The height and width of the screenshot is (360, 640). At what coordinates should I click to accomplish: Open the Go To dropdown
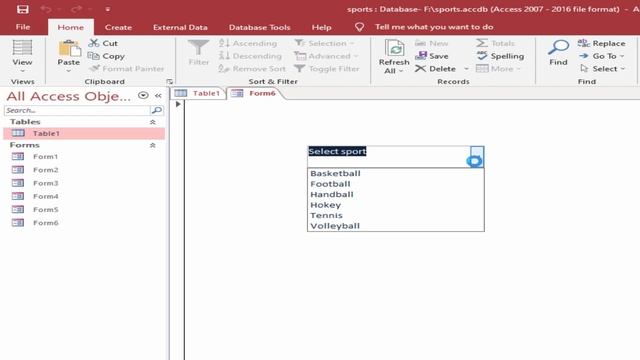tap(602, 56)
